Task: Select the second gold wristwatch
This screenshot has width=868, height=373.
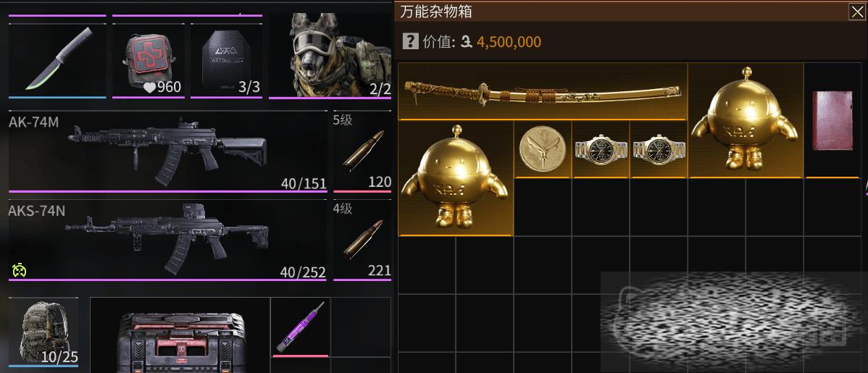Action: point(658,149)
